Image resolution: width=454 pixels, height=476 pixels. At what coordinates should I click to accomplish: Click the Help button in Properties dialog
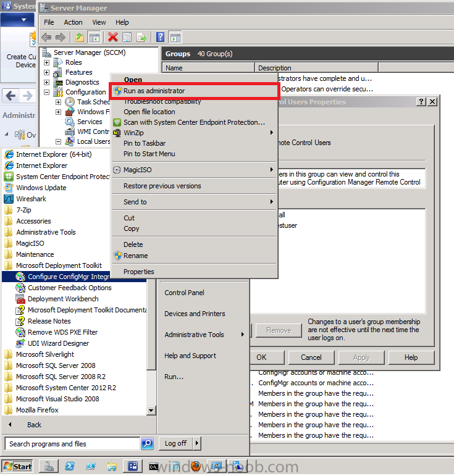point(411,357)
